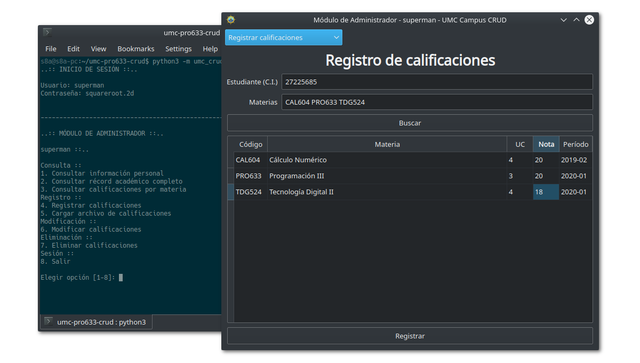The image size is (640, 363).
Task: Click the 2019-02 period cell
Action: click(576, 160)
